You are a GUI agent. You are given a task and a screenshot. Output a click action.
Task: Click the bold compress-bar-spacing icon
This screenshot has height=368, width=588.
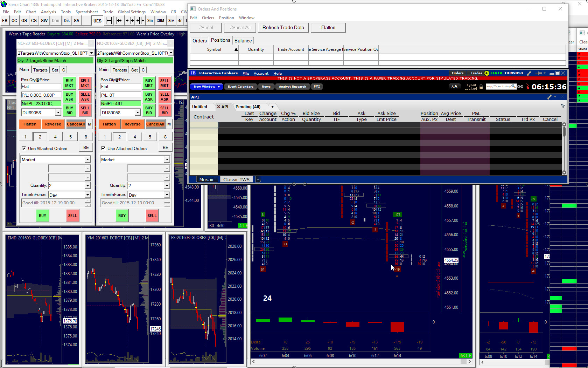140,21
